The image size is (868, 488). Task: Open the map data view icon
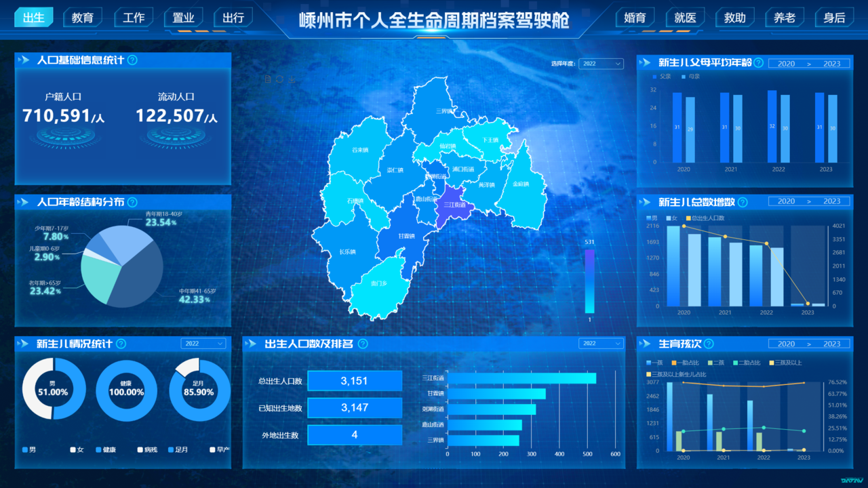[x=268, y=79]
